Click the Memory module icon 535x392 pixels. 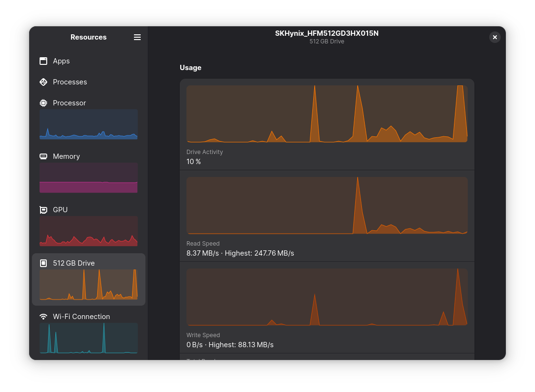click(x=43, y=156)
